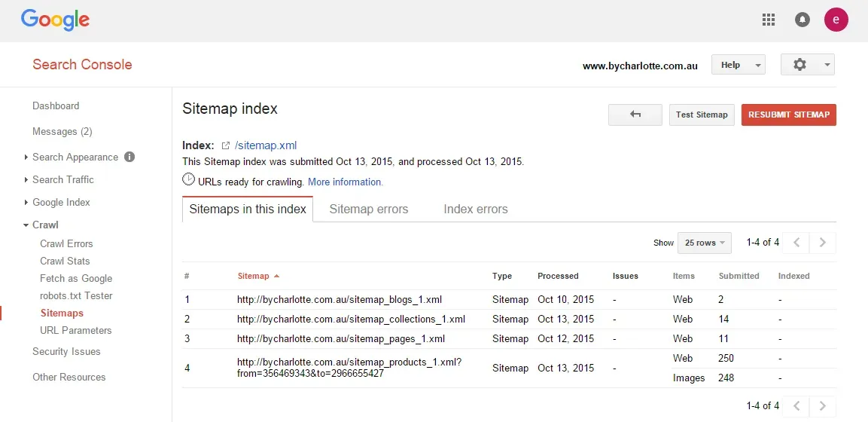This screenshot has height=422, width=868.
Task: Expand the Google Index section
Action: (61, 203)
